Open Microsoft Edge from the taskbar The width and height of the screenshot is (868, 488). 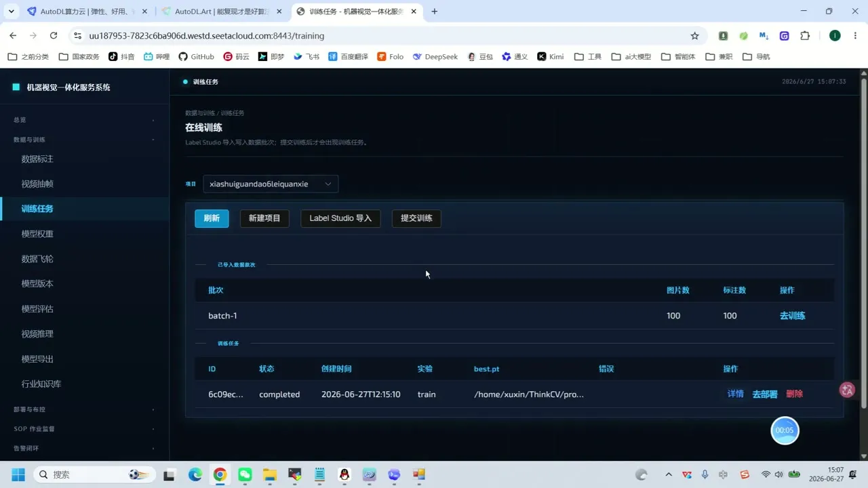195,474
